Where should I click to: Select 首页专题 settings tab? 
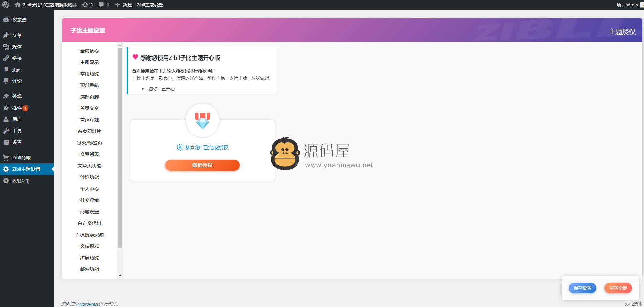click(89, 120)
